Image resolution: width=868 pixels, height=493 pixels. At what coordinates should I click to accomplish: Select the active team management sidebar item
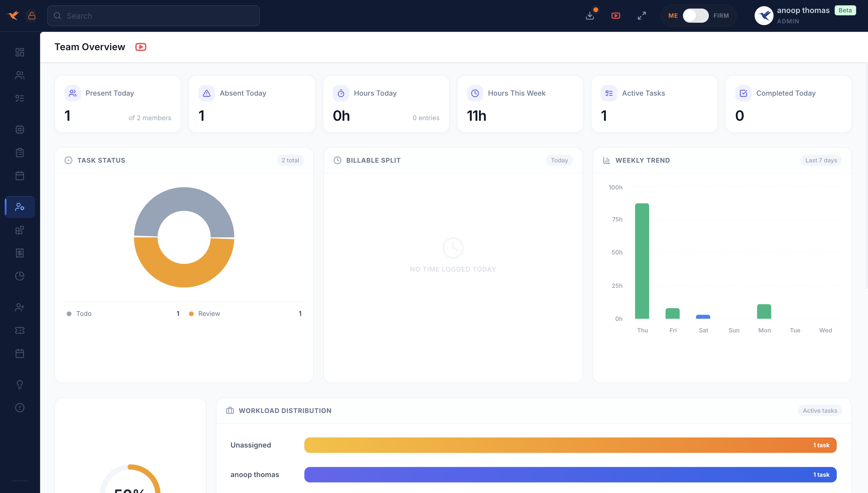coord(20,207)
